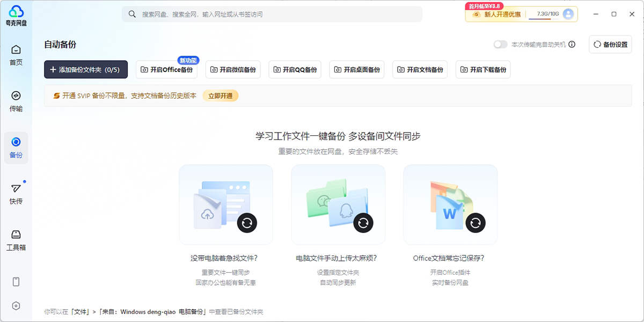
Task: Enable Office backup via 开启Office备份
Action: [166, 69]
